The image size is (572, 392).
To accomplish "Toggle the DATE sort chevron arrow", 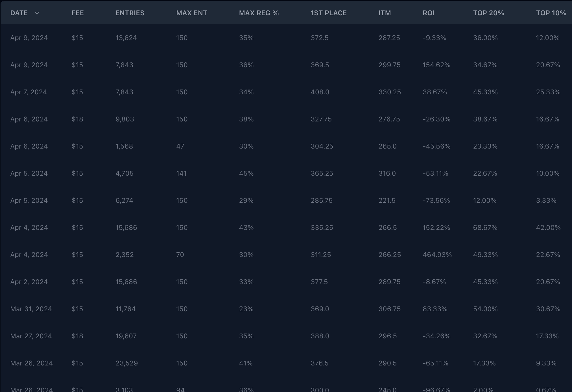I will 37,13.
